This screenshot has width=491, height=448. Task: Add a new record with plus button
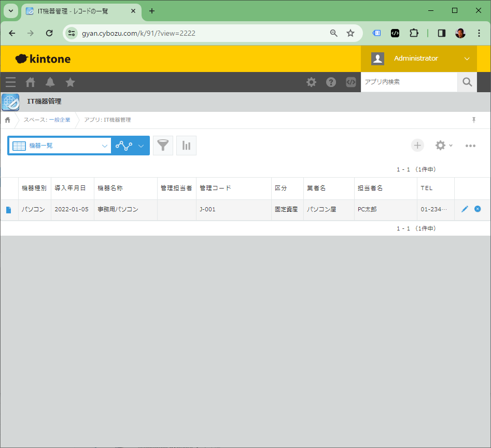point(417,146)
